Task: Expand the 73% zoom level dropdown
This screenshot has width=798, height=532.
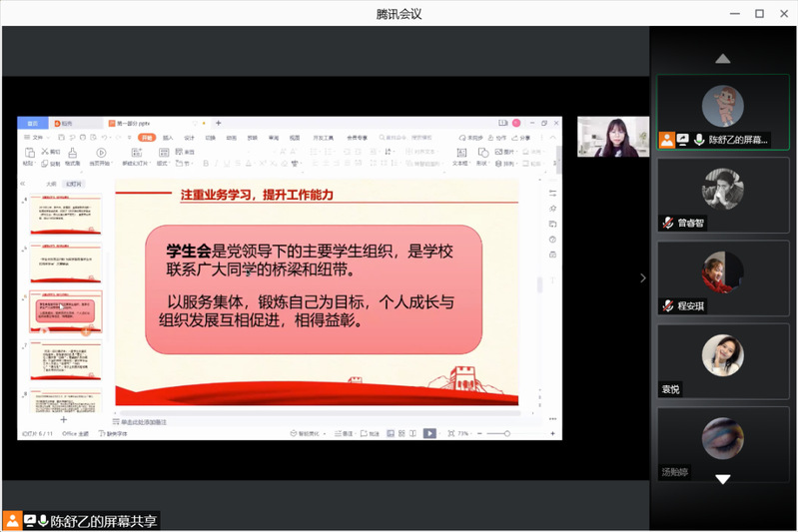Action: [x=465, y=433]
